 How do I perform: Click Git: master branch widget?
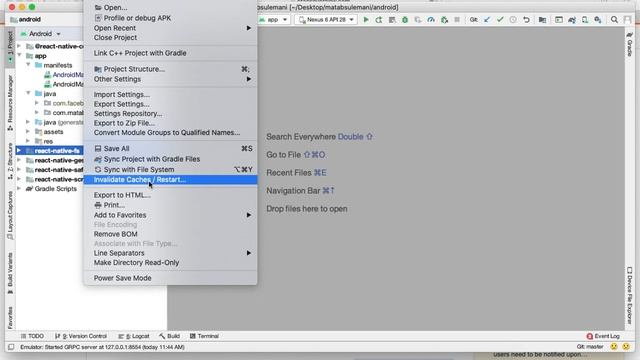coord(590,347)
